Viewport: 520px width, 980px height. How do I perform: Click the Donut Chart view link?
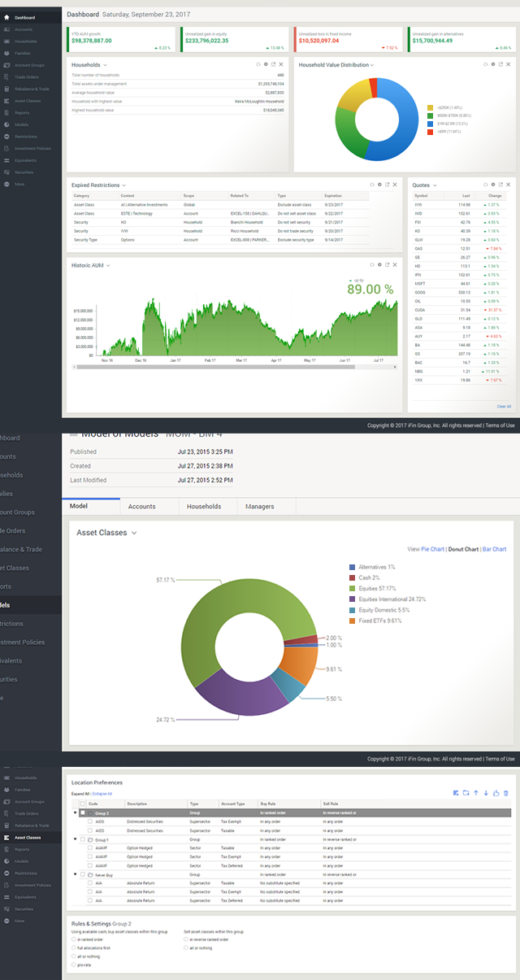click(463, 549)
